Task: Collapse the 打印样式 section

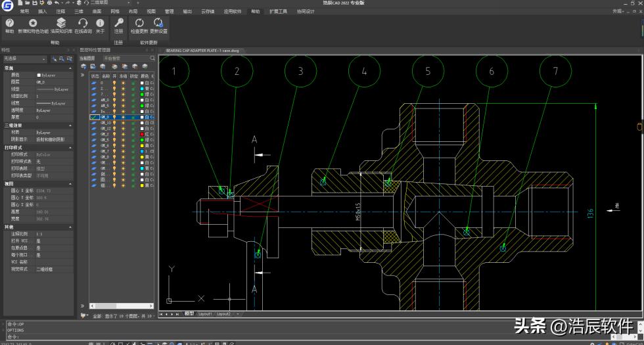Action: pyautogui.click(x=70, y=147)
